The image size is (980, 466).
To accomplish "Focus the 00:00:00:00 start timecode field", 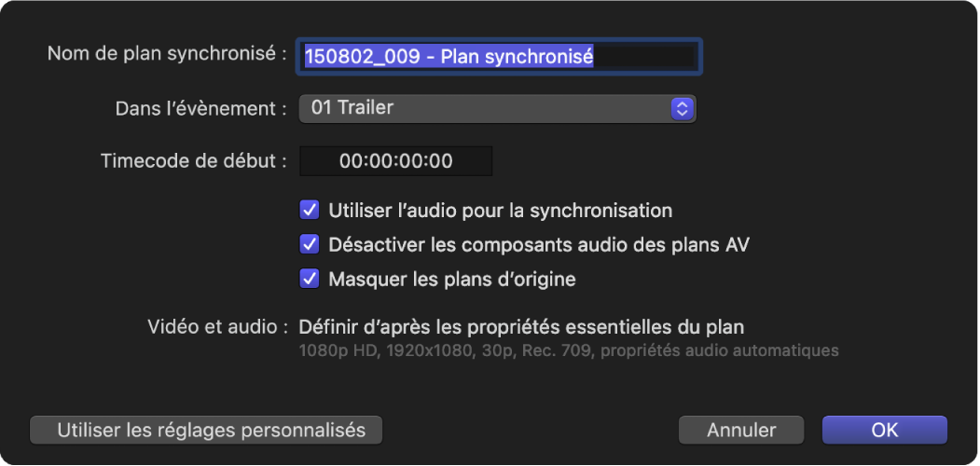I will click(395, 161).
